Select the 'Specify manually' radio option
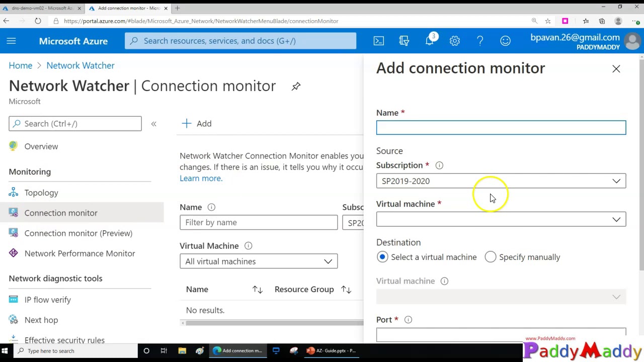This screenshot has width=644, height=362. pyautogui.click(x=491, y=257)
